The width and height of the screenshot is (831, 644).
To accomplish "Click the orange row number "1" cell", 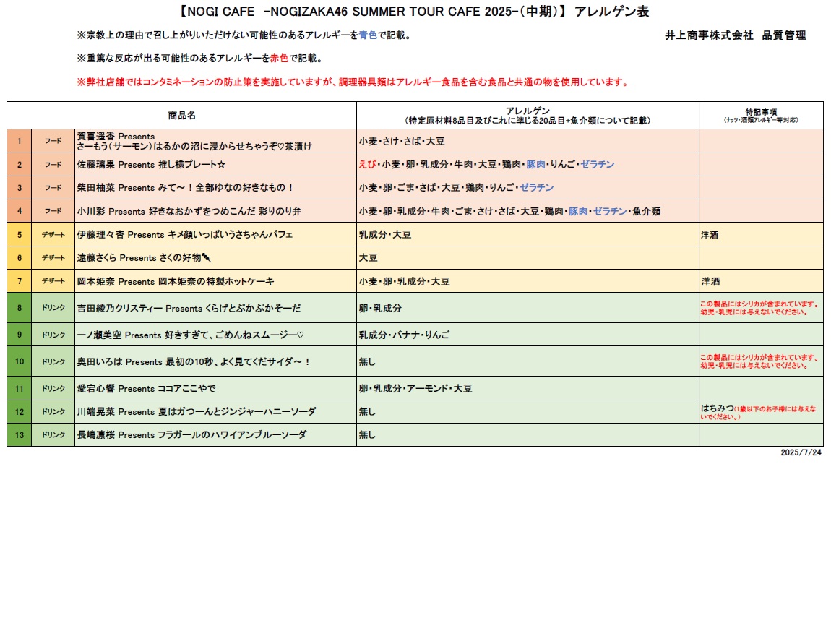I will 19,141.
